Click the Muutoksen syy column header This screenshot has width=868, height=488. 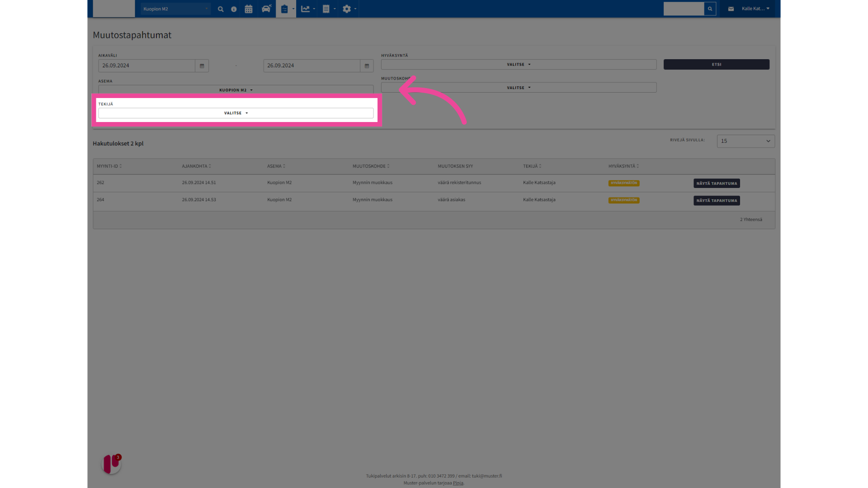455,166
